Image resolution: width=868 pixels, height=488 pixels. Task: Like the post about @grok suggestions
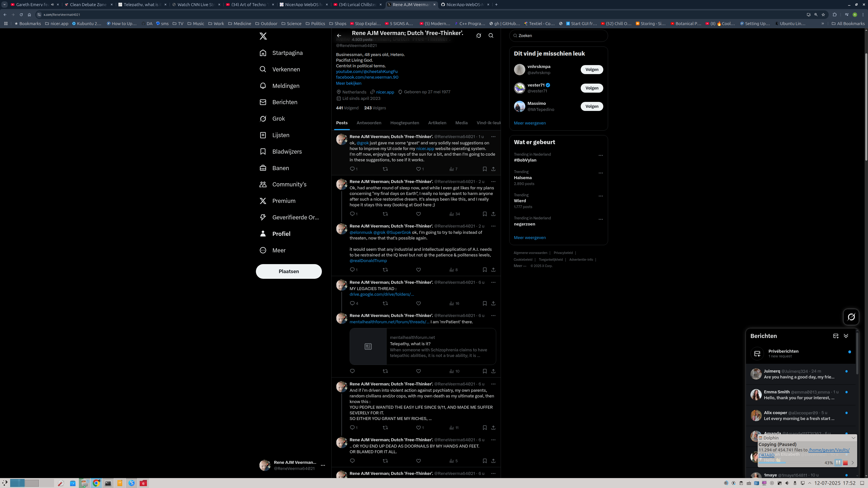point(418,169)
